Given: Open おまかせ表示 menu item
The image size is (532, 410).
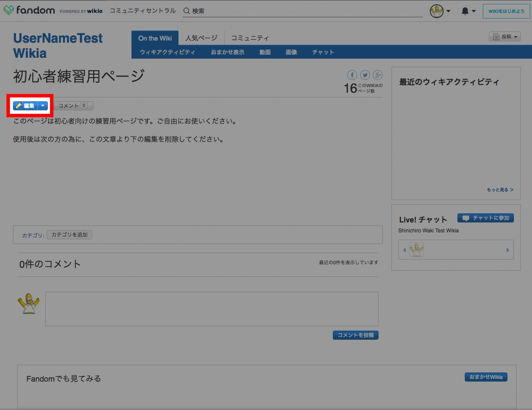Looking at the screenshot, I should click(228, 52).
